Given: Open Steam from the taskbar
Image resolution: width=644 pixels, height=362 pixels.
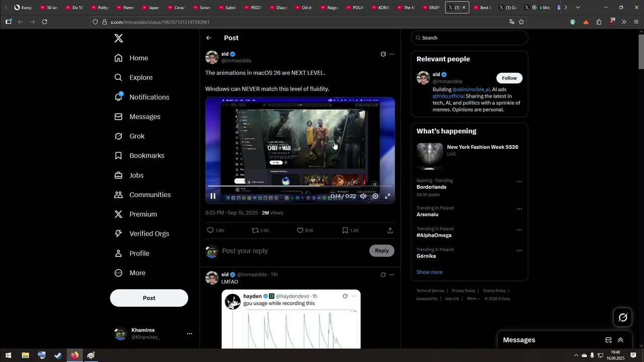Looking at the screenshot, I should 58,355.
